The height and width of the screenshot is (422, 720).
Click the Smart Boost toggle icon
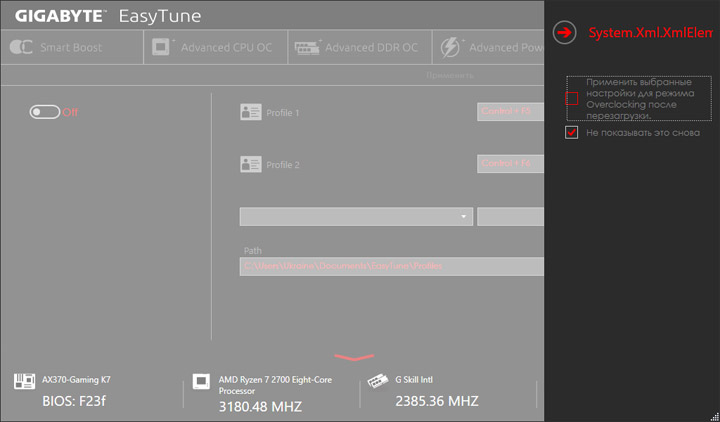(21, 47)
